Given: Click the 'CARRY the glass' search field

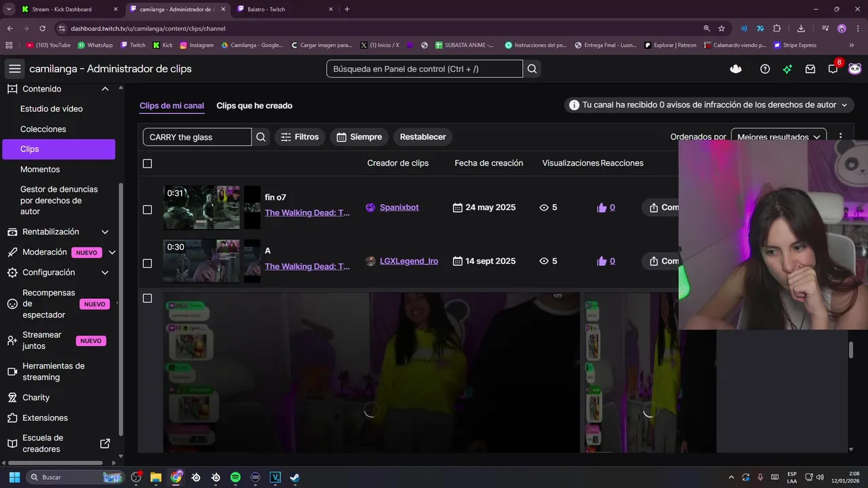Looking at the screenshot, I should [x=197, y=137].
